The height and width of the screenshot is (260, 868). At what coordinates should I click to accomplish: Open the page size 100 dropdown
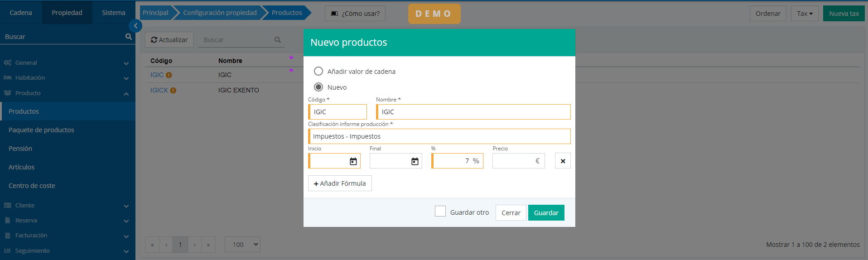pyautogui.click(x=242, y=245)
